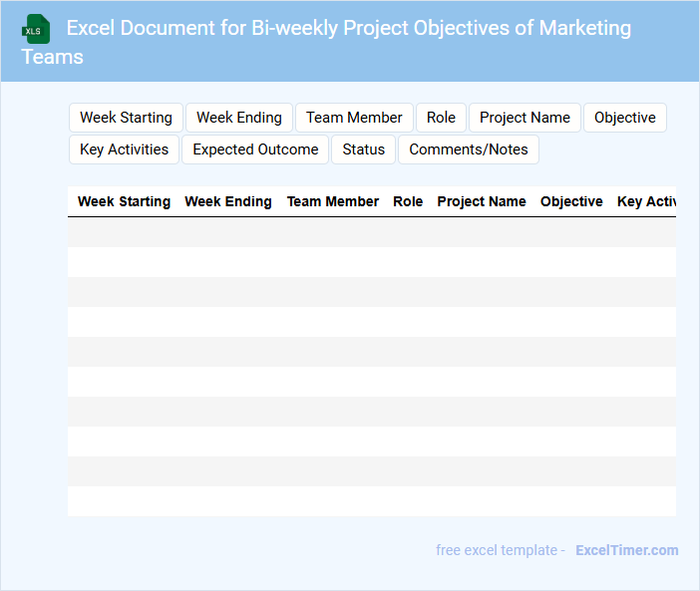700x591 pixels.
Task: Click the Role column header
Action: pyautogui.click(x=408, y=201)
